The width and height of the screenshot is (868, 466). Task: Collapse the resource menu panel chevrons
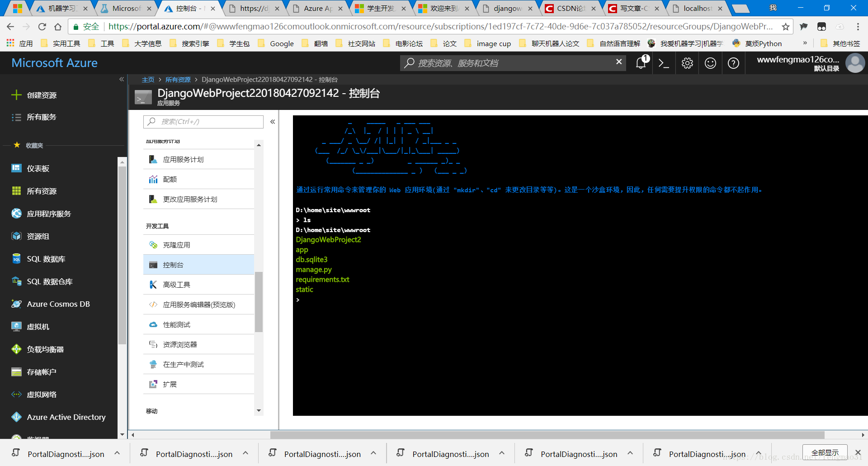(x=273, y=122)
